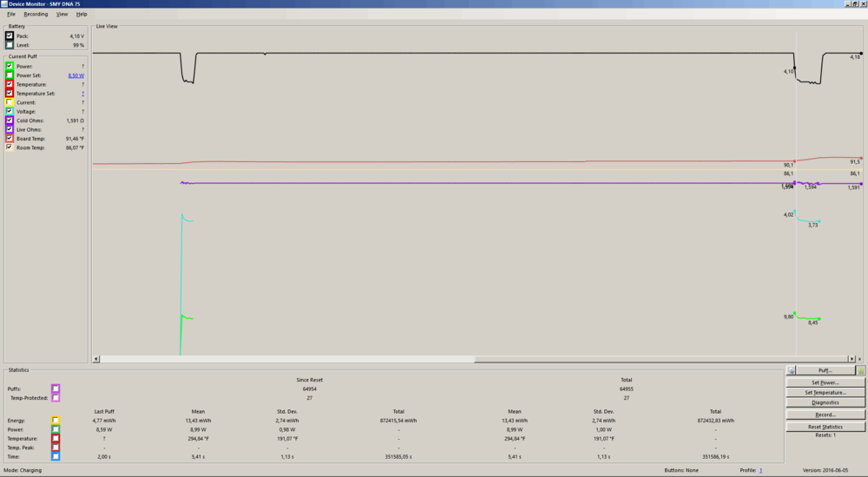Click the graph scrollbar left arrow

(x=96, y=359)
